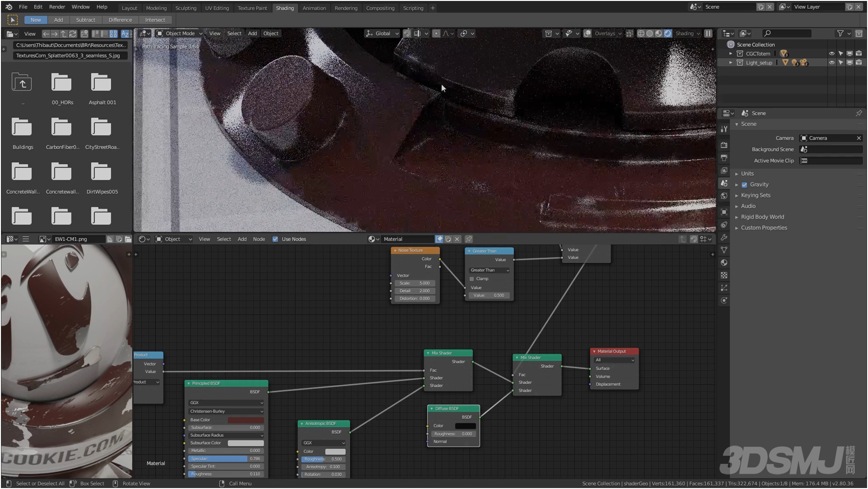Open the Object Data properties tab
868x489 pixels.
pyautogui.click(x=724, y=250)
